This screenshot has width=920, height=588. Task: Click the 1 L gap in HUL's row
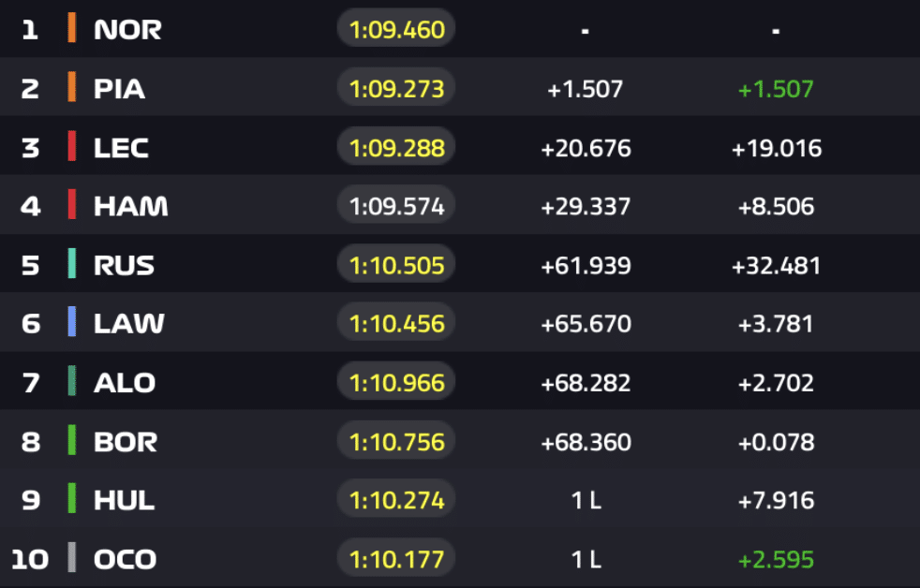[586, 501]
